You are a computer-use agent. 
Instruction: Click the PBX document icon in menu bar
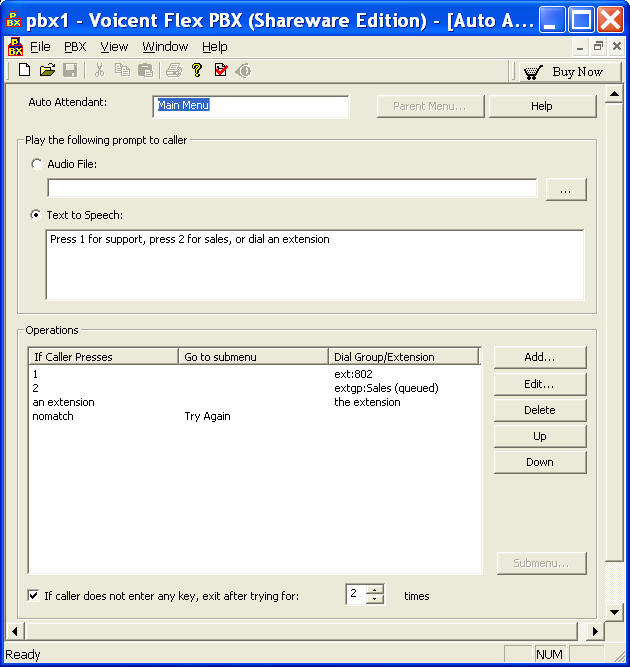(x=15, y=47)
